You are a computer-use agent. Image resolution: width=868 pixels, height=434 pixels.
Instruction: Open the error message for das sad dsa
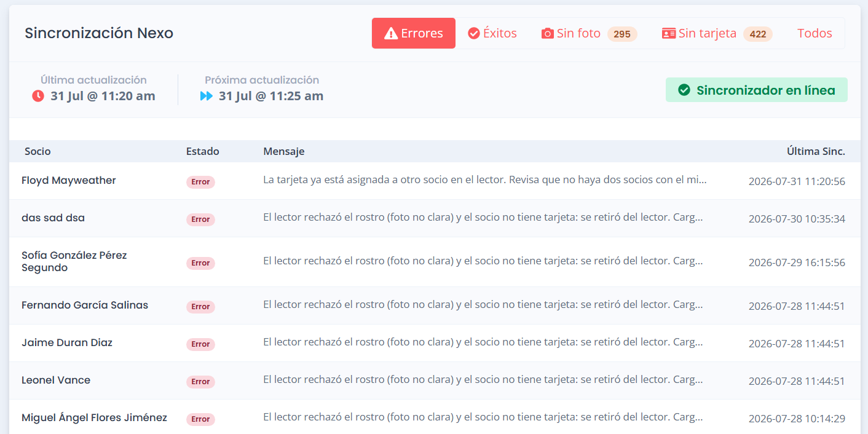coord(483,217)
